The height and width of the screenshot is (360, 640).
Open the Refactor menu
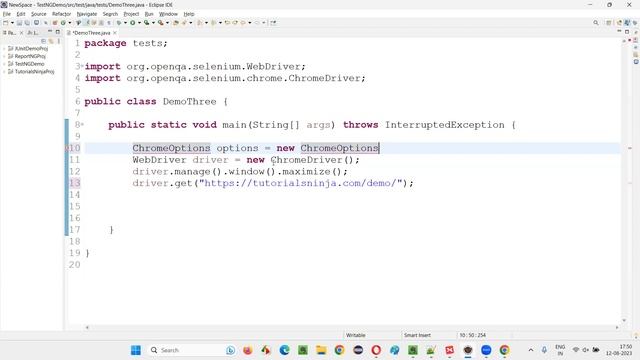[62, 14]
